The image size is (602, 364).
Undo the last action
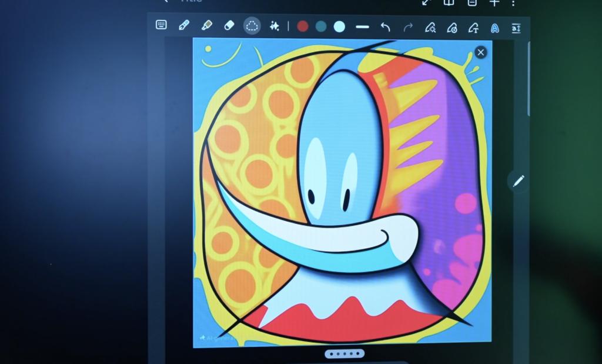[x=386, y=27]
